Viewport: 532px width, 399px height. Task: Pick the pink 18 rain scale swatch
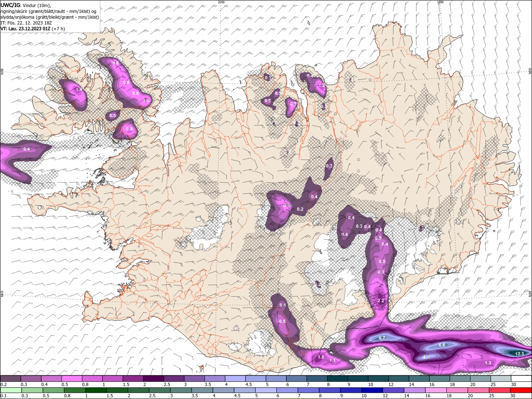(457, 390)
